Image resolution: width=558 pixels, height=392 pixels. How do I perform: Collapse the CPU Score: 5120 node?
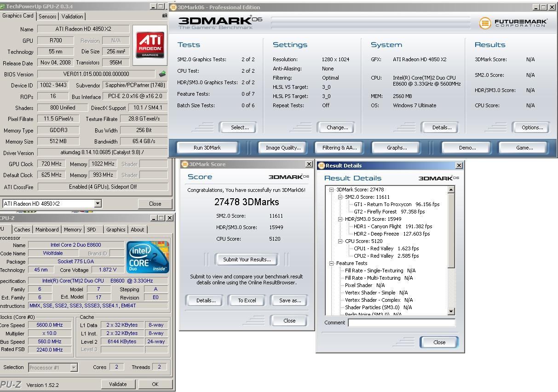pos(340,241)
